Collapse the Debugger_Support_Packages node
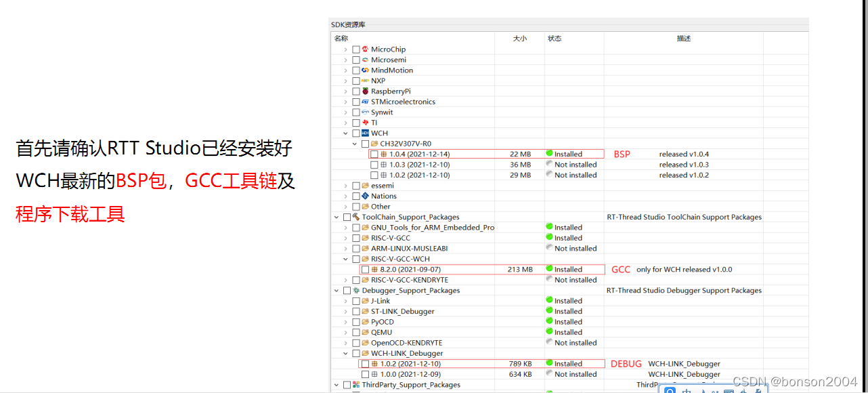Screen dimensions: 868x393 337,290
